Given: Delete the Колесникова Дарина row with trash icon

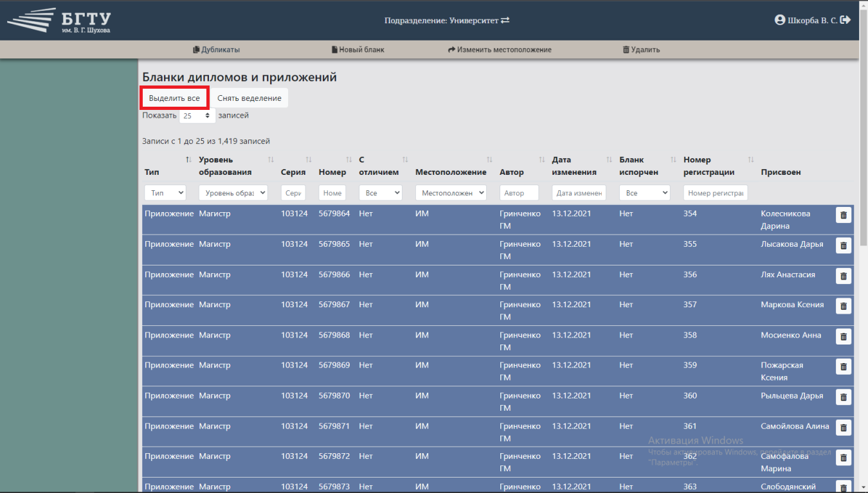Looking at the screenshot, I should click(x=844, y=215).
